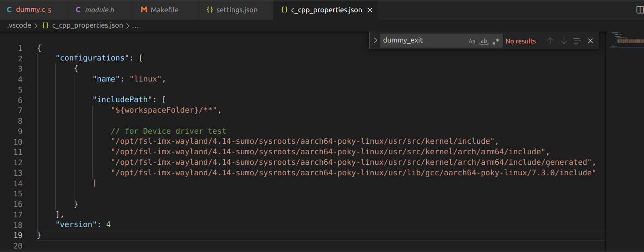Click the kernel/include path on line 10
This screenshot has width=644, height=252.
[303, 141]
